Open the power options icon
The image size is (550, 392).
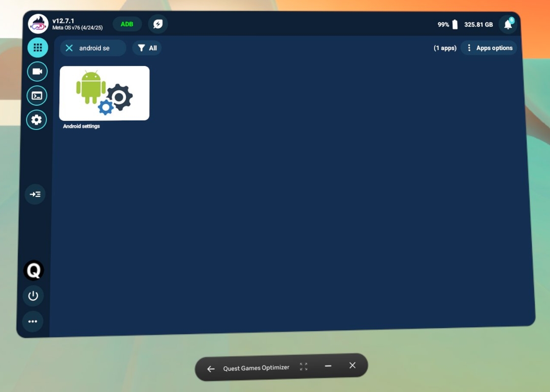[x=33, y=296]
